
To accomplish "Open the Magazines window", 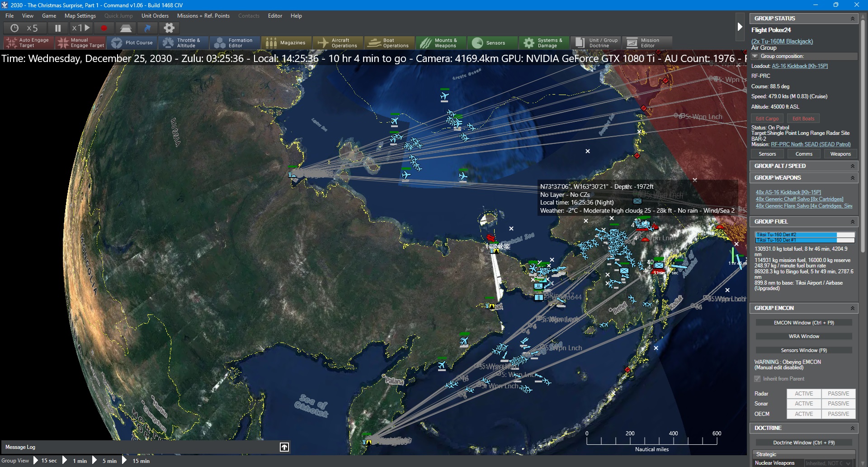I will click(286, 43).
